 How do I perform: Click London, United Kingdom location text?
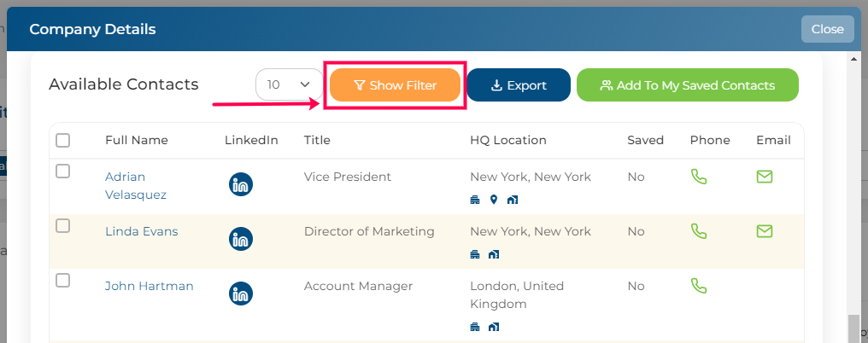coord(517,295)
